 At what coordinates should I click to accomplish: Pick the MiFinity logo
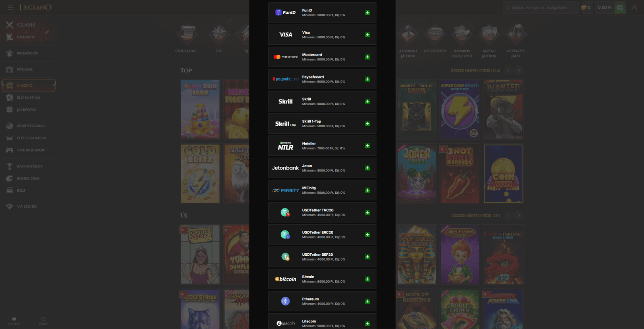pyautogui.click(x=285, y=190)
